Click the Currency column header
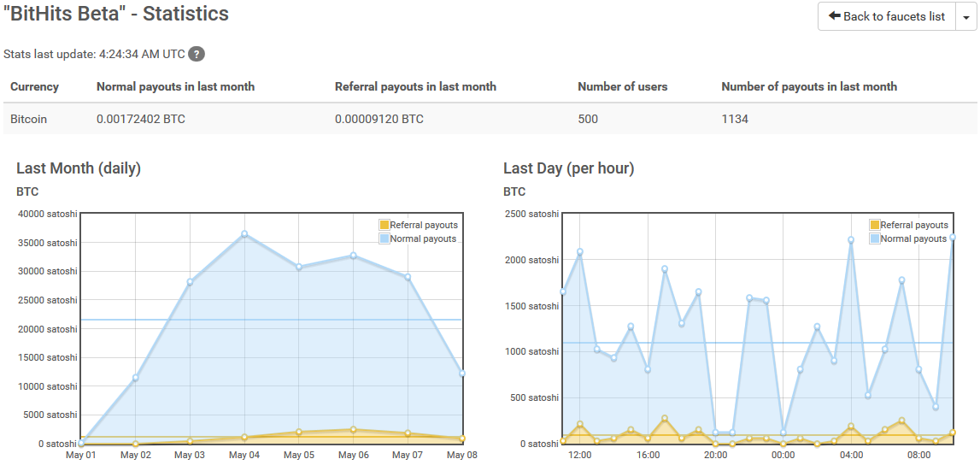The height and width of the screenshot is (465, 980). coord(34,87)
